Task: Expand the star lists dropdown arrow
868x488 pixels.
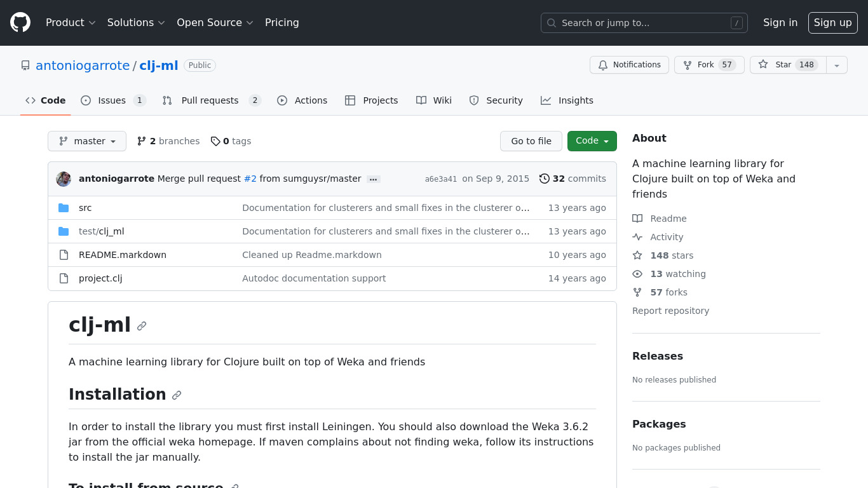Action: pyautogui.click(x=837, y=65)
